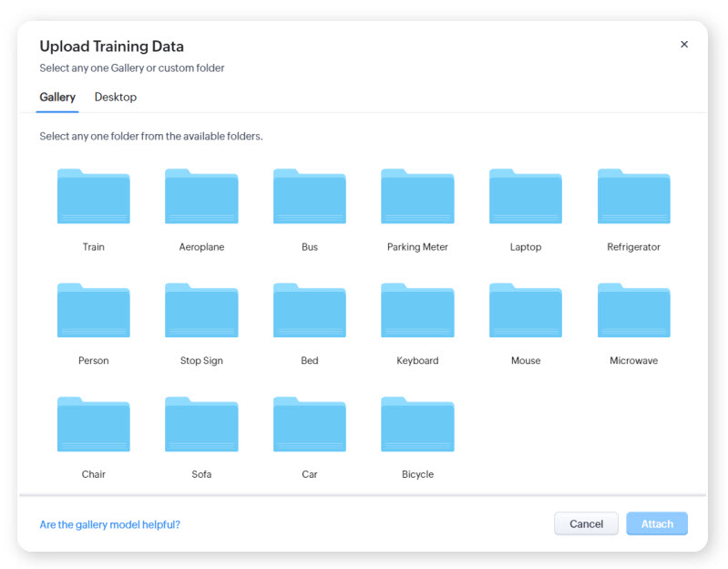The image size is (728, 569).
Task: Select the Refrigerator folder
Action: click(633, 197)
